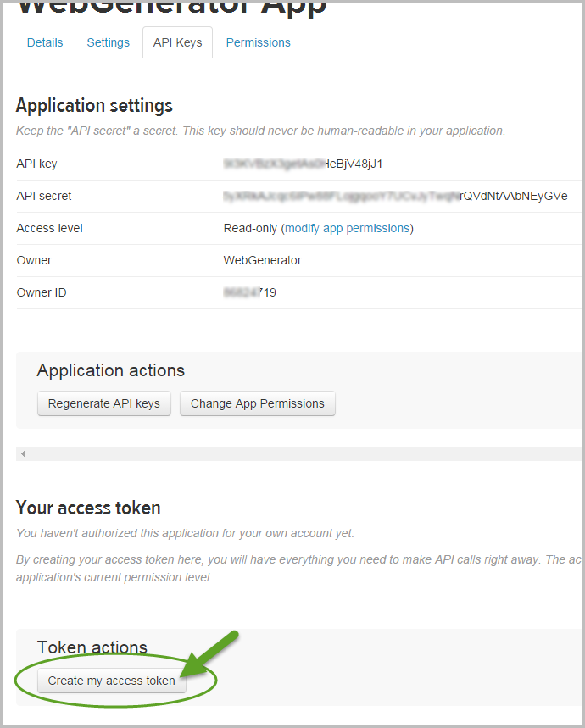Open the Settings tab
Viewport: 585px width, 728px height.
[x=108, y=42]
